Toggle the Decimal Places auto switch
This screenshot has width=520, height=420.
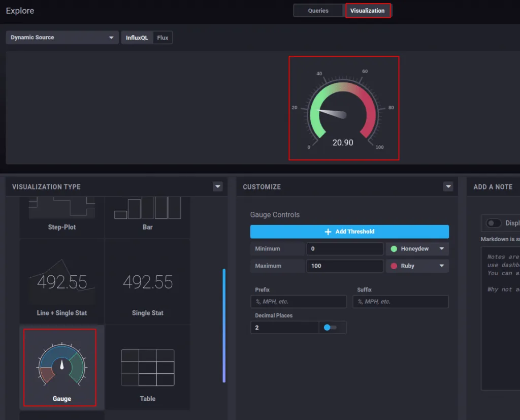(330, 328)
